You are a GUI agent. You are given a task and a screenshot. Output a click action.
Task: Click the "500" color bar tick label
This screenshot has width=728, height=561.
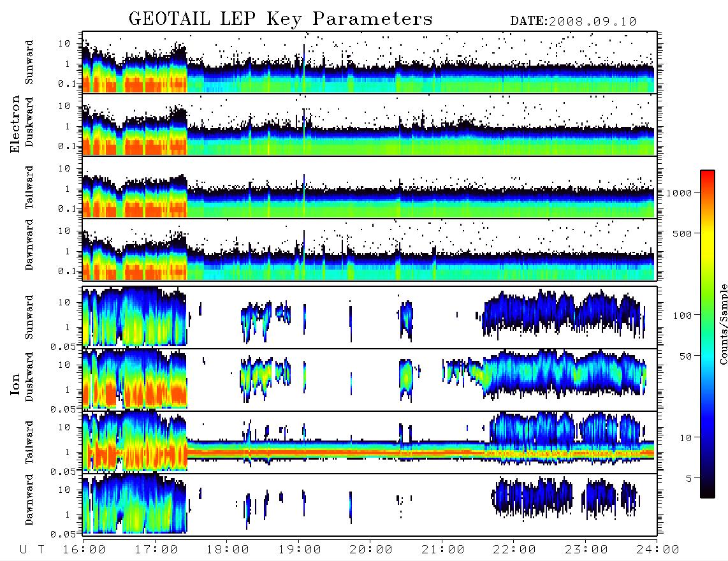point(682,233)
